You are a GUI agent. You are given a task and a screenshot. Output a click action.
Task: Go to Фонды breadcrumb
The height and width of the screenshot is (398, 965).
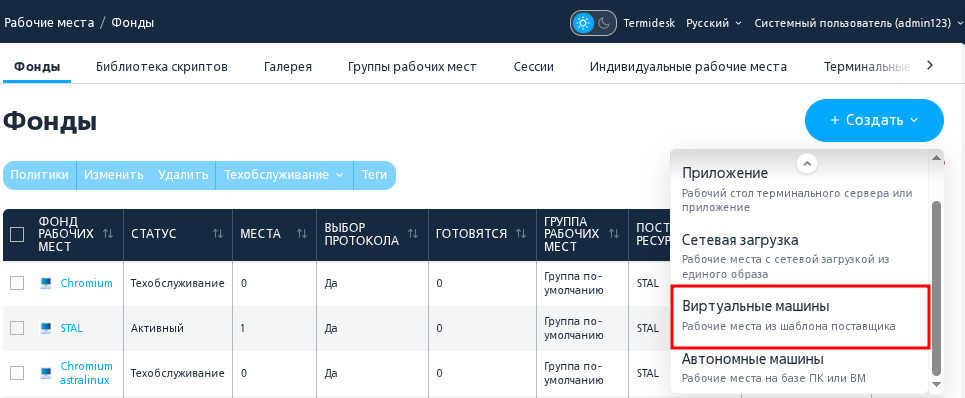tap(132, 23)
